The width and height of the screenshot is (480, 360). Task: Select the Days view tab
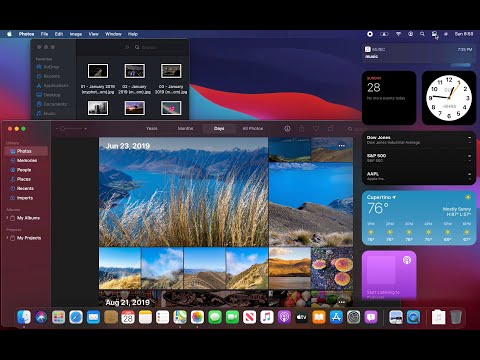(x=219, y=128)
